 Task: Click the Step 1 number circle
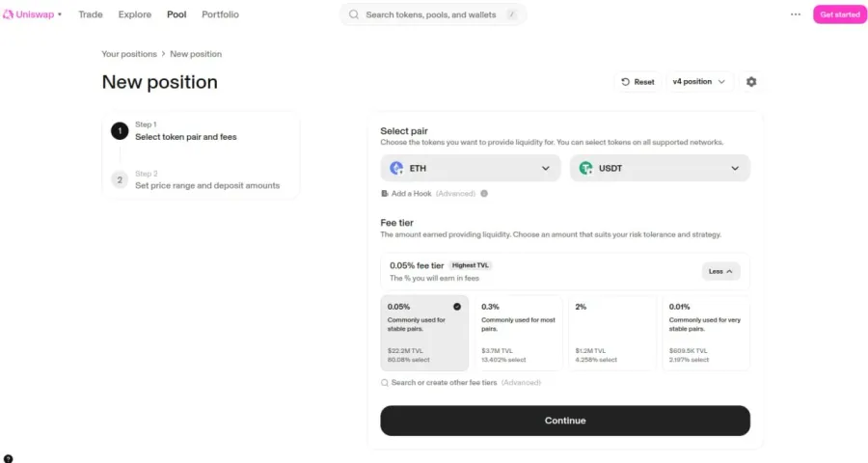[120, 131]
